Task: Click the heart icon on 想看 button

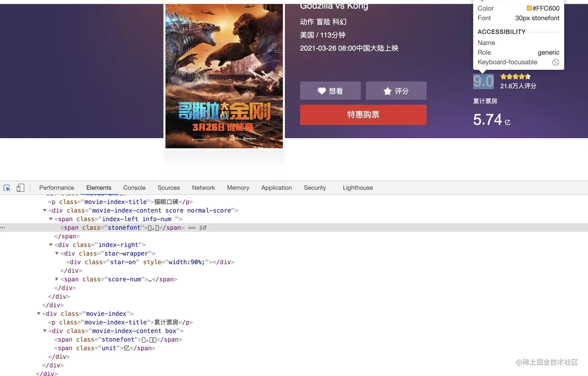Action: tap(322, 91)
